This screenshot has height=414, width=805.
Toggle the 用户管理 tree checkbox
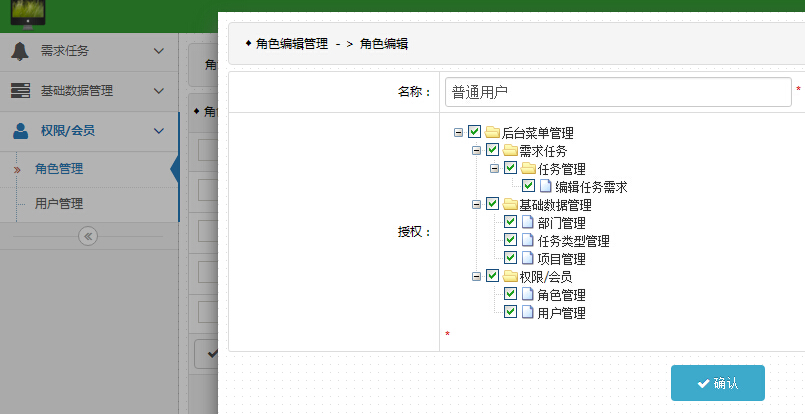point(510,312)
